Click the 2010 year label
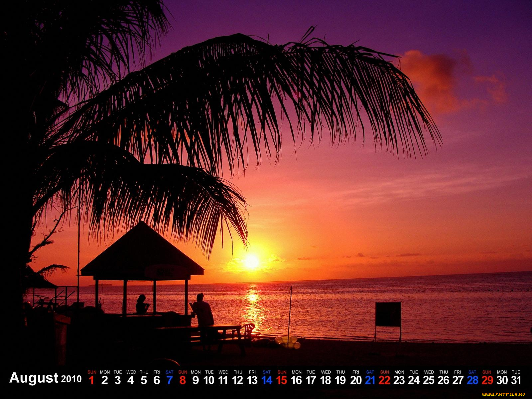532x399 pixels. pos(71,379)
